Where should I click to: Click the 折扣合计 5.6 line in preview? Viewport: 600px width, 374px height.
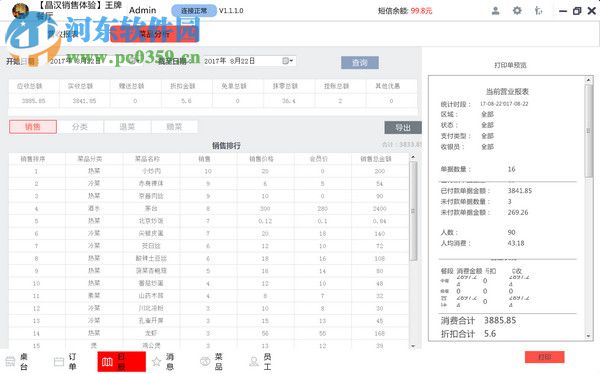pos(468,334)
